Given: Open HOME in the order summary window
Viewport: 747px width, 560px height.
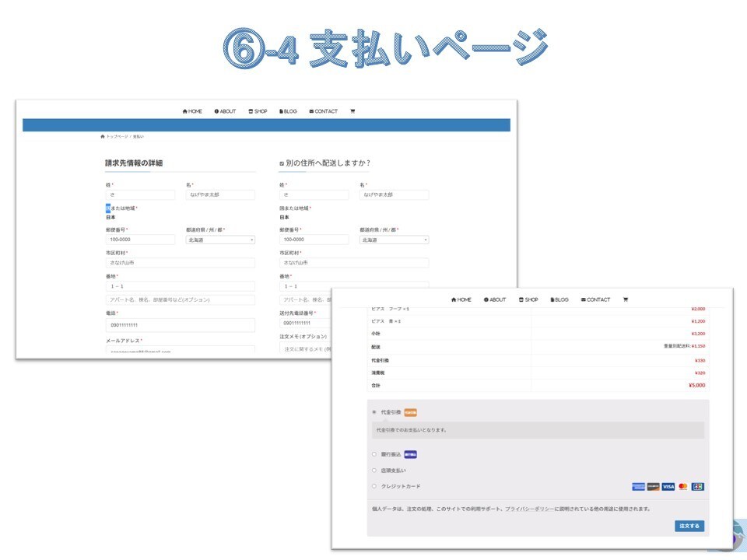Looking at the screenshot, I should [x=461, y=300].
